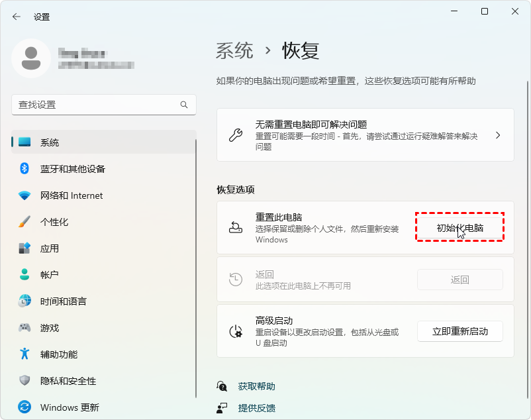Click the 恢复 page title
Screen dimensions: 531x420
[x=301, y=51]
